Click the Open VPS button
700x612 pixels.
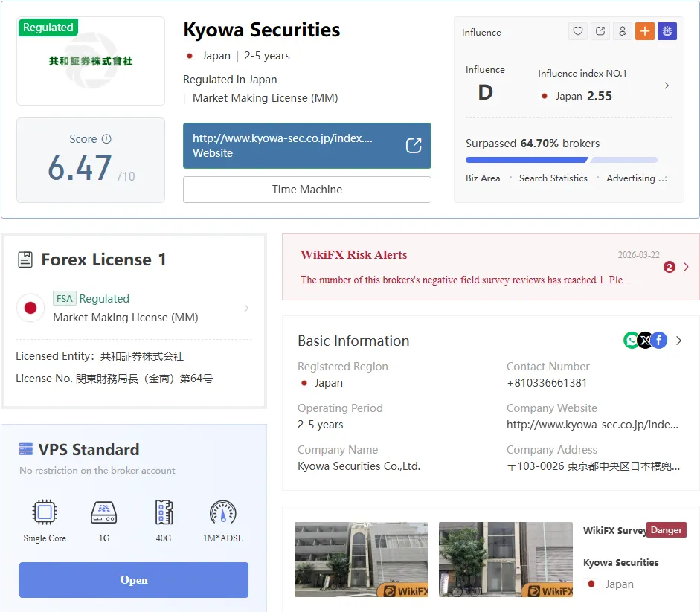click(134, 580)
